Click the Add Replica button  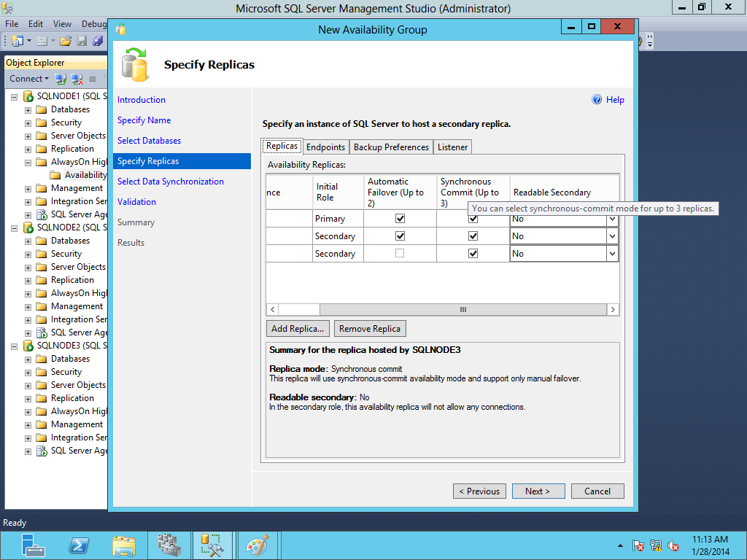[x=298, y=329]
